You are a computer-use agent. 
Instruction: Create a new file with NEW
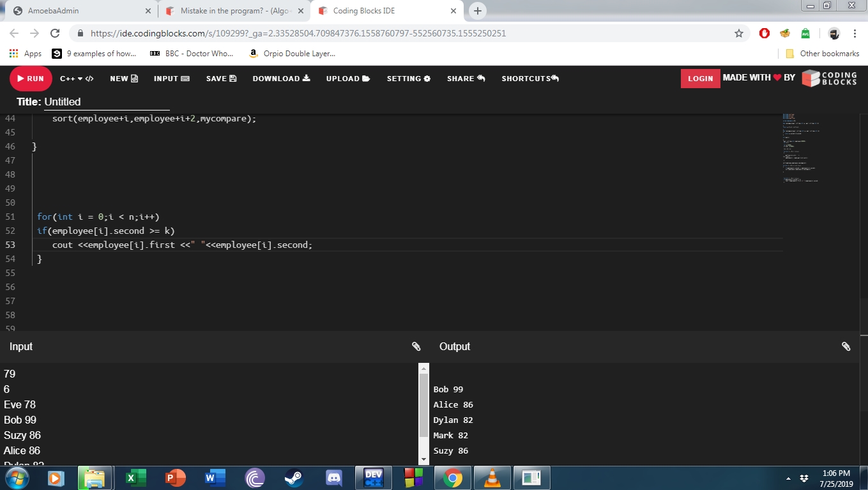coord(124,79)
